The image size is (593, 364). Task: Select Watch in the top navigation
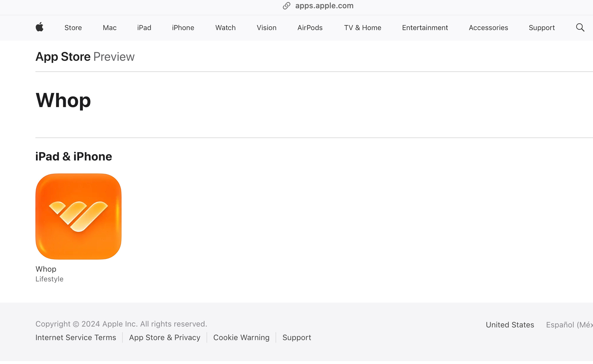pyautogui.click(x=225, y=28)
